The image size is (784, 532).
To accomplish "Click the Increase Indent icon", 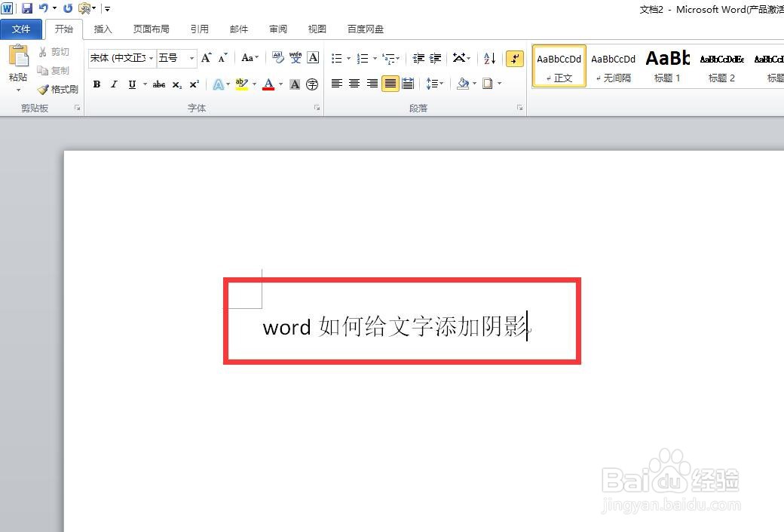I will 436,59.
